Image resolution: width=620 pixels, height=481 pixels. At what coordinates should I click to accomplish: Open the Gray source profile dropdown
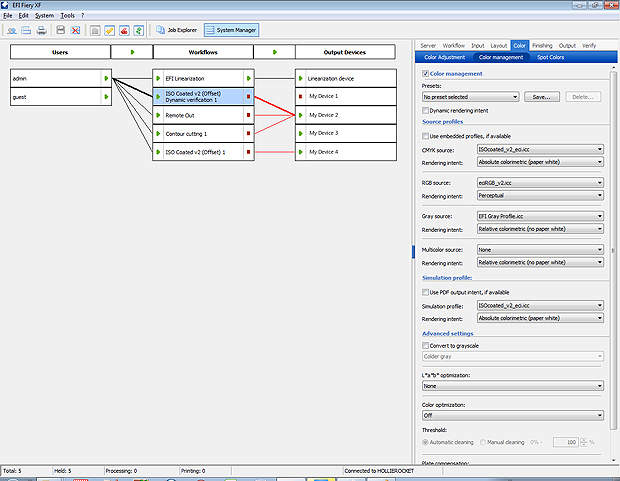point(540,216)
